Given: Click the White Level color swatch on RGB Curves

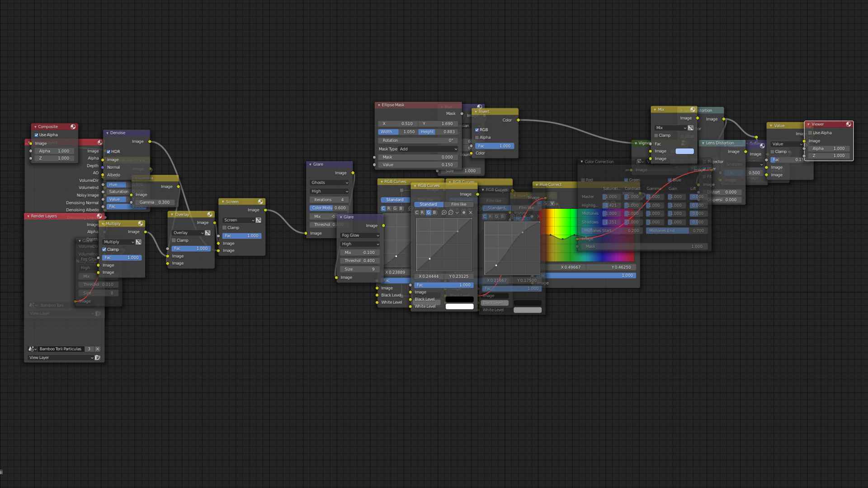Looking at the screenshot, I should [x=459, y=306].
